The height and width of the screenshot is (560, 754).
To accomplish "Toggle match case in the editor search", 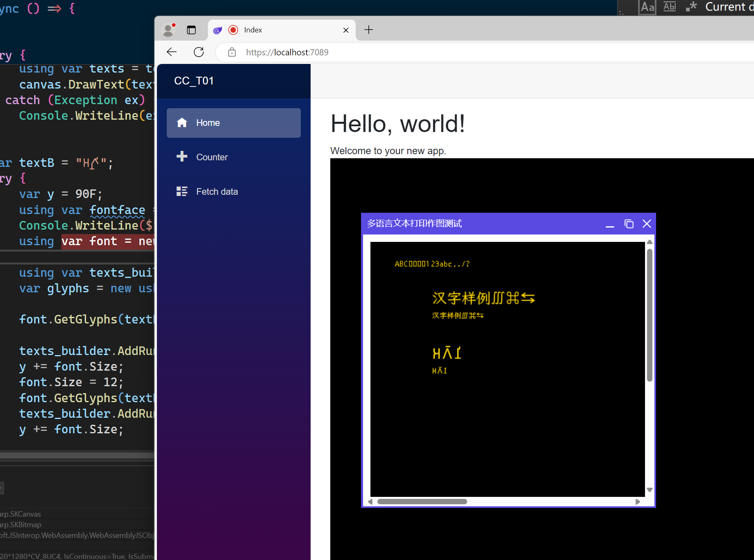I will [x=647, y=7].
